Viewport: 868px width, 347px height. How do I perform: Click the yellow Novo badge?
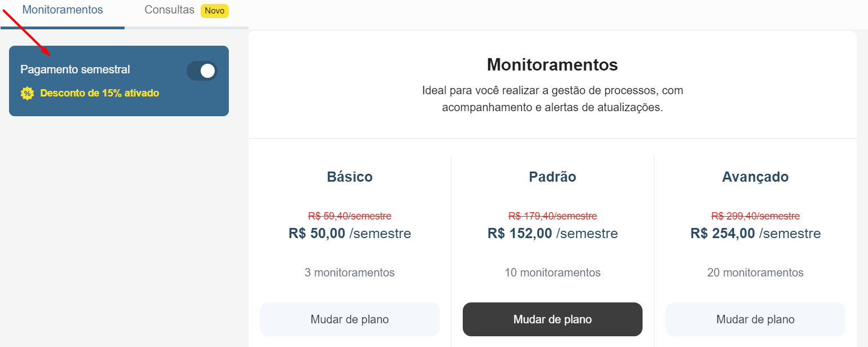215,10
